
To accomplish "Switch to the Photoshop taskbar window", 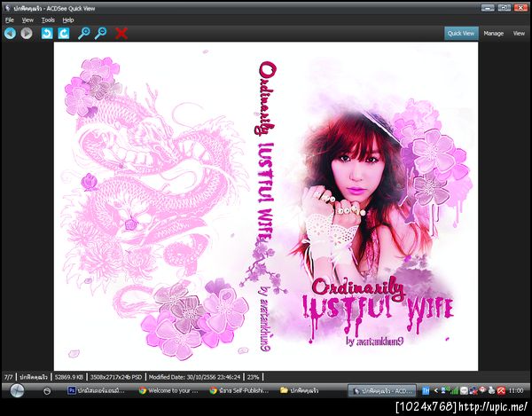I will coord(97,391).
